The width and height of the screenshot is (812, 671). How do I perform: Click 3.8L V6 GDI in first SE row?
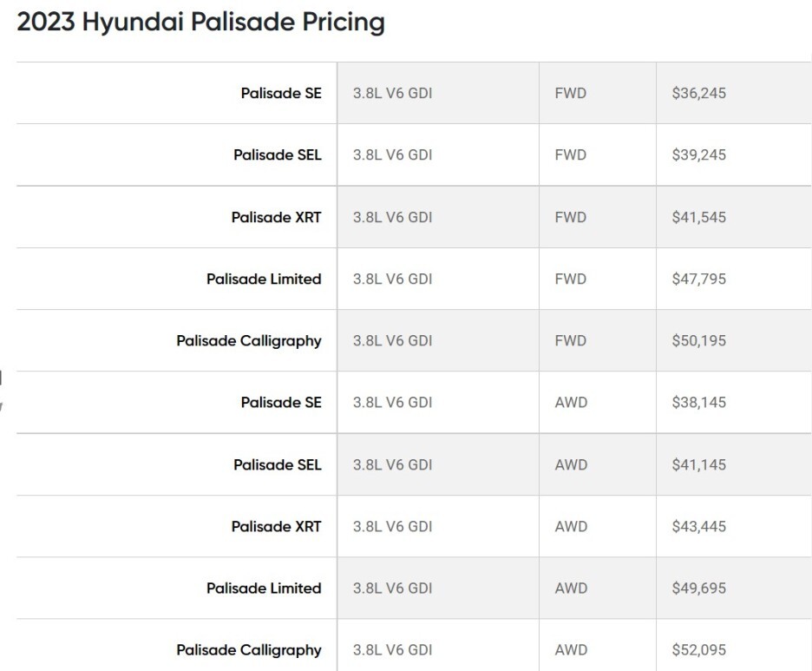pyautogui.click(x=392, y=93)
